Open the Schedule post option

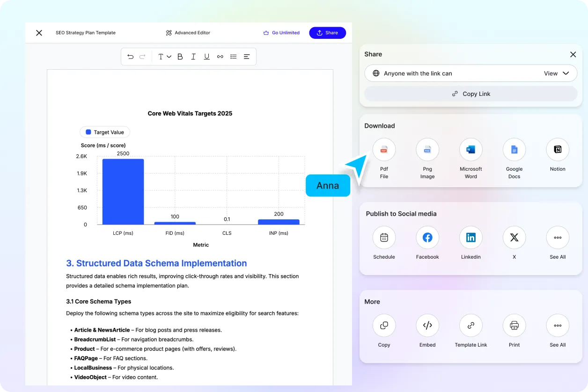tap(384, 238)
